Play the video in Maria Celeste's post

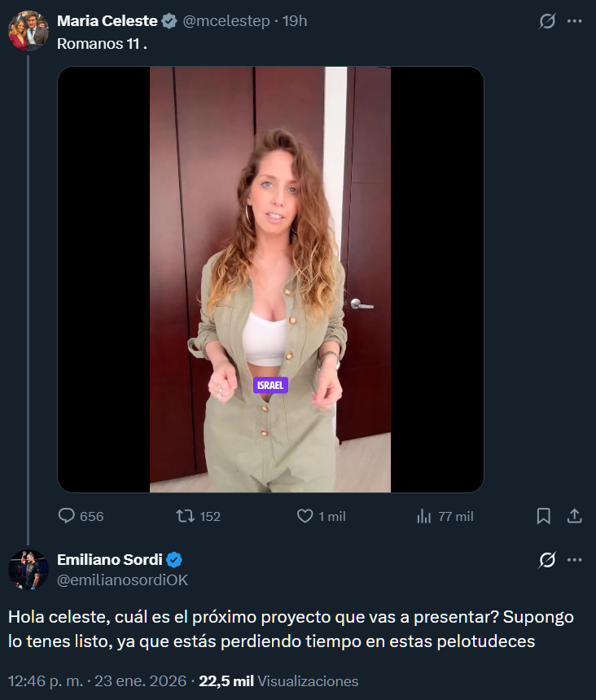click(270, 279)
